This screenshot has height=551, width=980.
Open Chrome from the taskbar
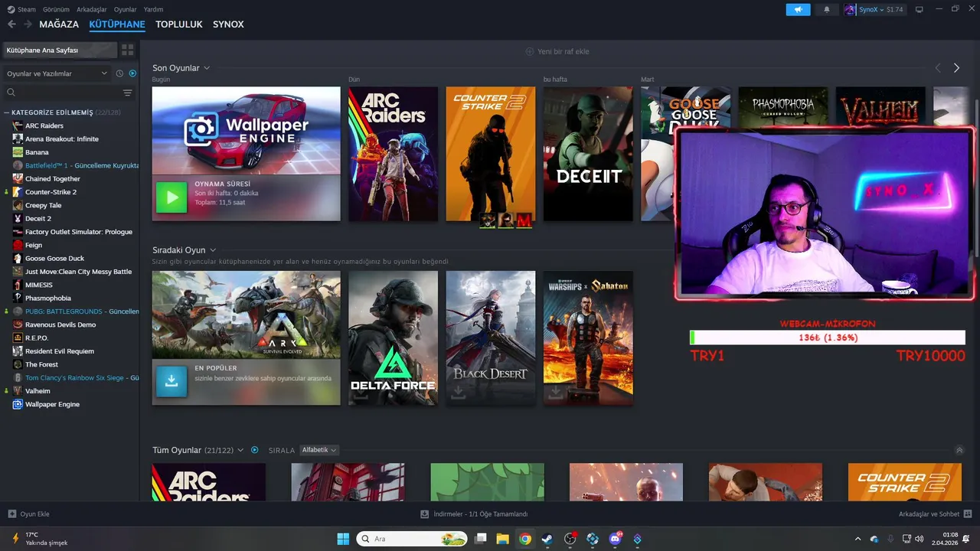click(x=524, y=539)
